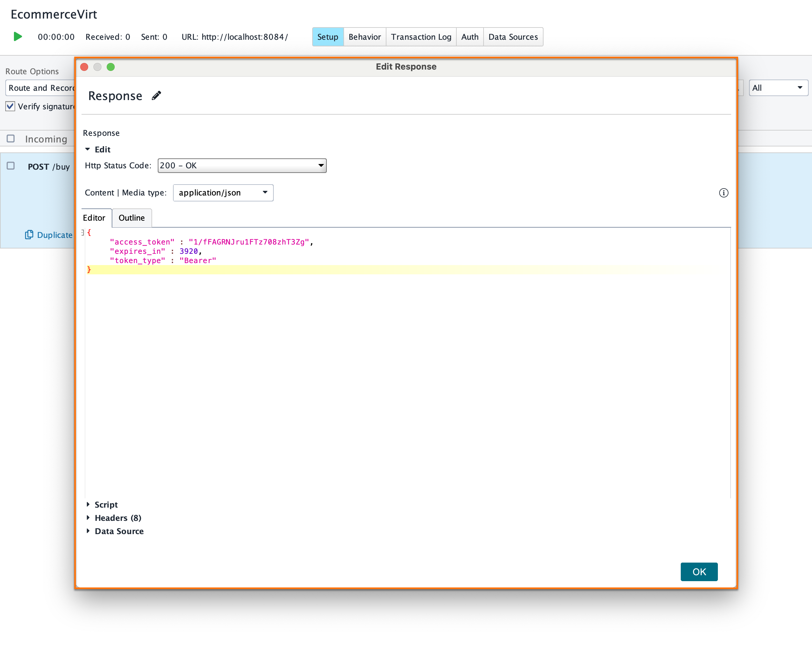Uncheck the Verify signature checkbox
The width and height of the screenshot is (812, 661).
tap(10, 106)
